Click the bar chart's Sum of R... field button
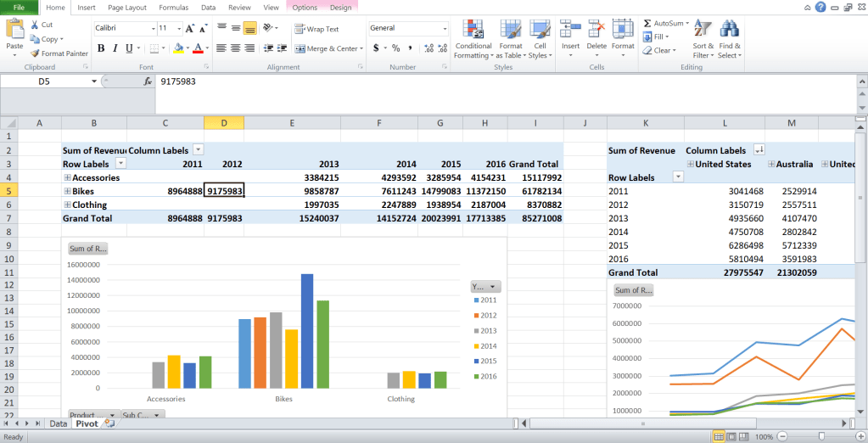The width and height of the screenshot is (868, 443). click(88, 249)
